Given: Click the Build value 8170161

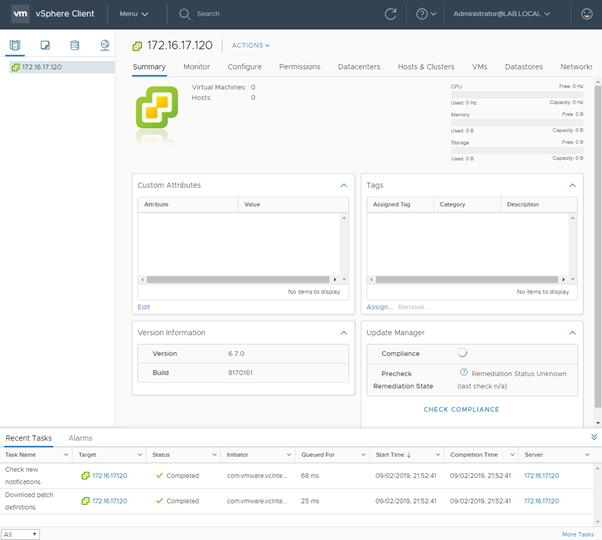Looking at the screenshot, I should coord(240,373).
